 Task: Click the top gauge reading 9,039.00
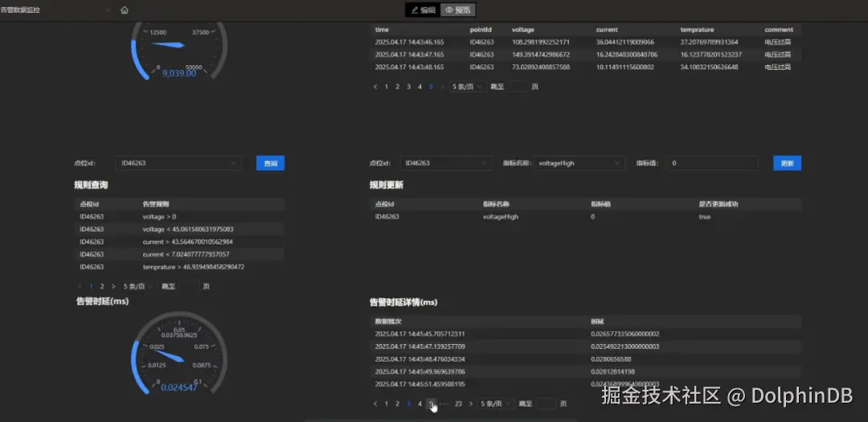point(178,73)
